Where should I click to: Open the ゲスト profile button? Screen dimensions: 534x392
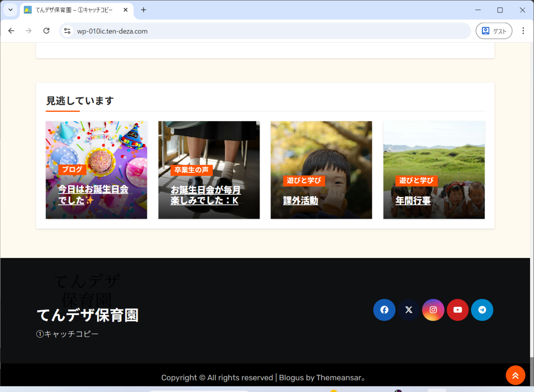[494, 31]
